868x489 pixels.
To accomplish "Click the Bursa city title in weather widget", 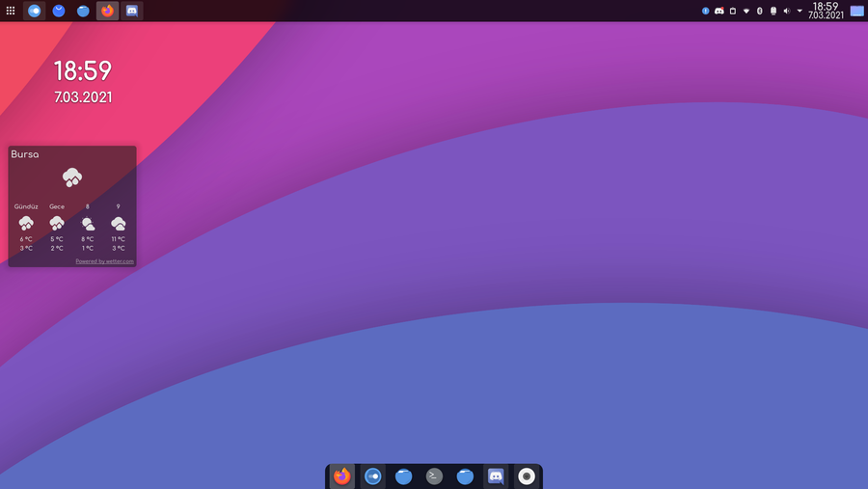I will [25, 154].
